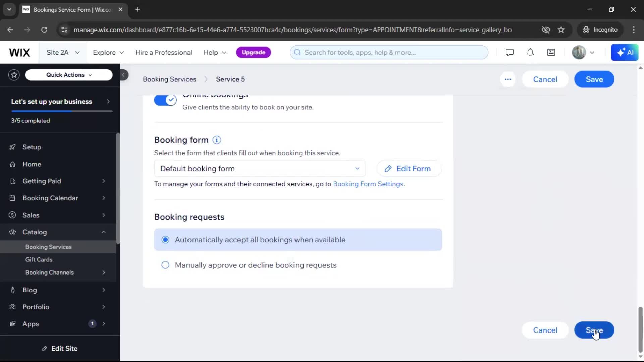Image resolution: width=644 pixels, height=362 pixels.
Task: Expand Let's set up your business
Action: pyautogui.click(x=108, y=102)
